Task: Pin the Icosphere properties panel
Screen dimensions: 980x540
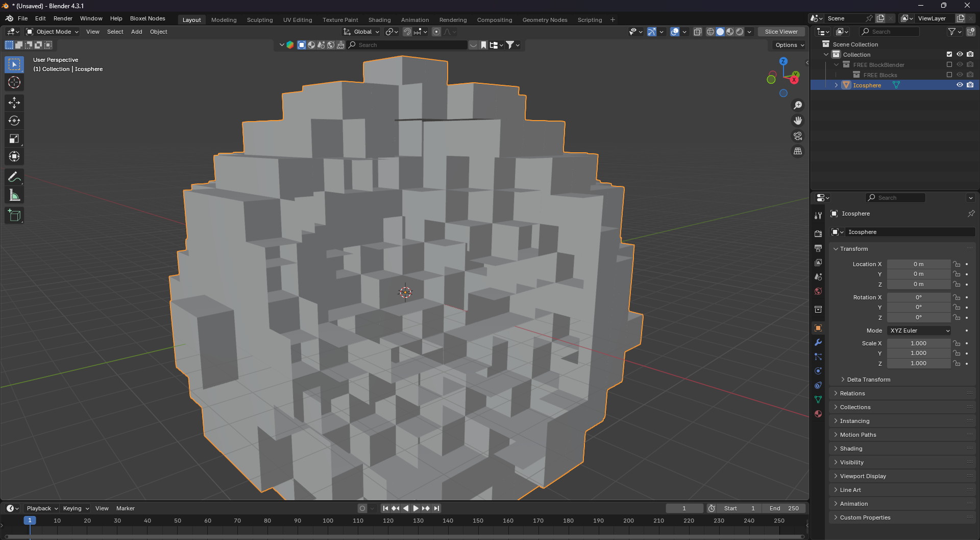Action: (971, 214)
